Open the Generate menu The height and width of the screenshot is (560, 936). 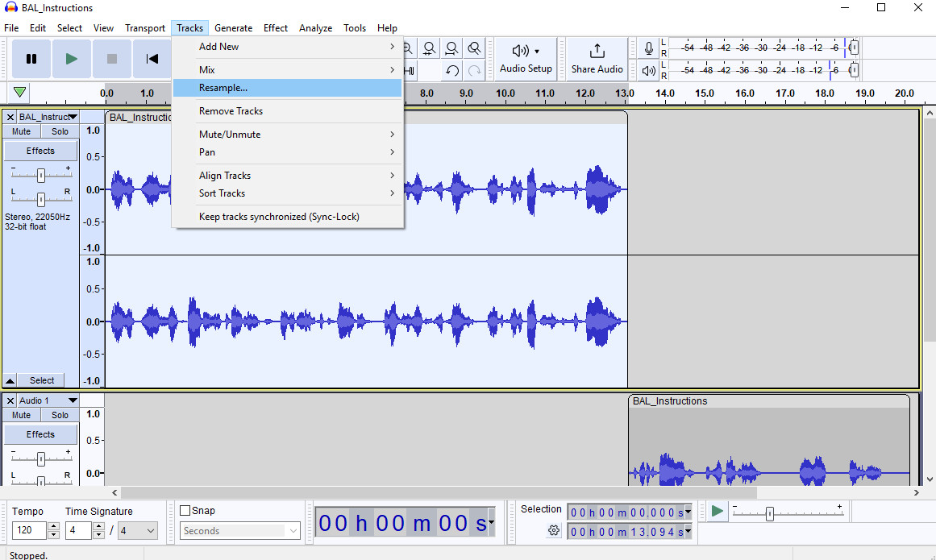pos(233,27)
